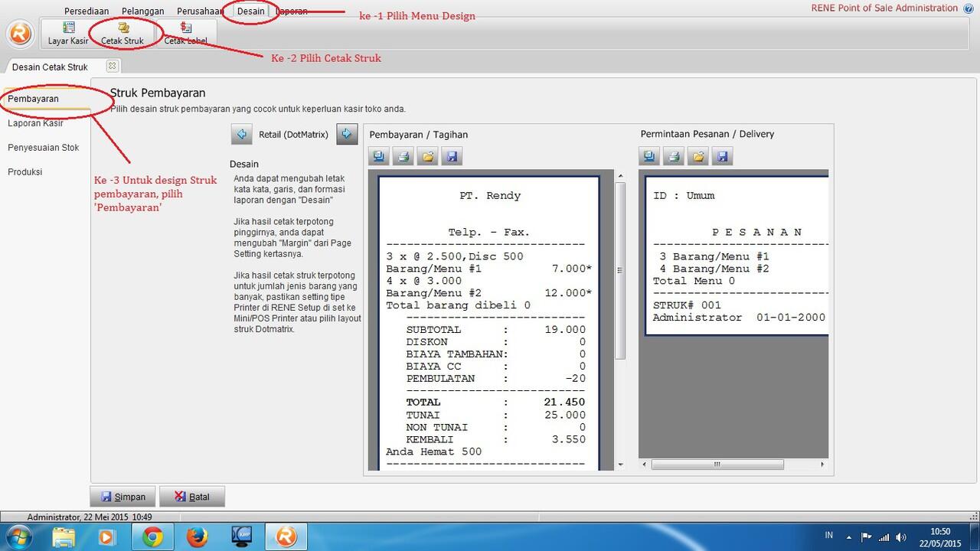Click the orange RENE application logo button

pos(21,34)
